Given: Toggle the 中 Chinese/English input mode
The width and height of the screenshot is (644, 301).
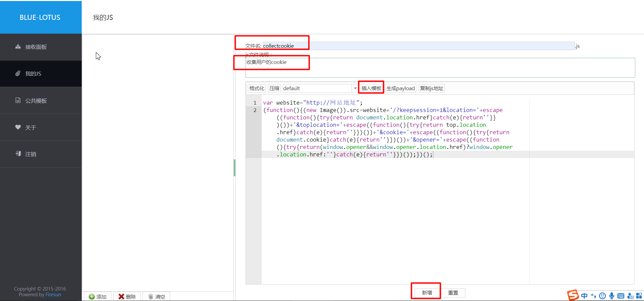Looking at the screenshot, I should pyautogui.click(x=584, y=296).
